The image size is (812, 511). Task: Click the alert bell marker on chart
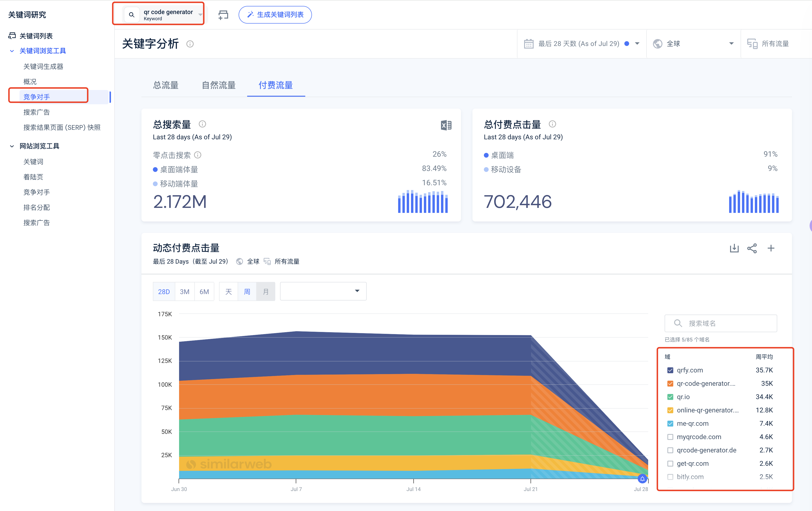[x=642, y=479]
